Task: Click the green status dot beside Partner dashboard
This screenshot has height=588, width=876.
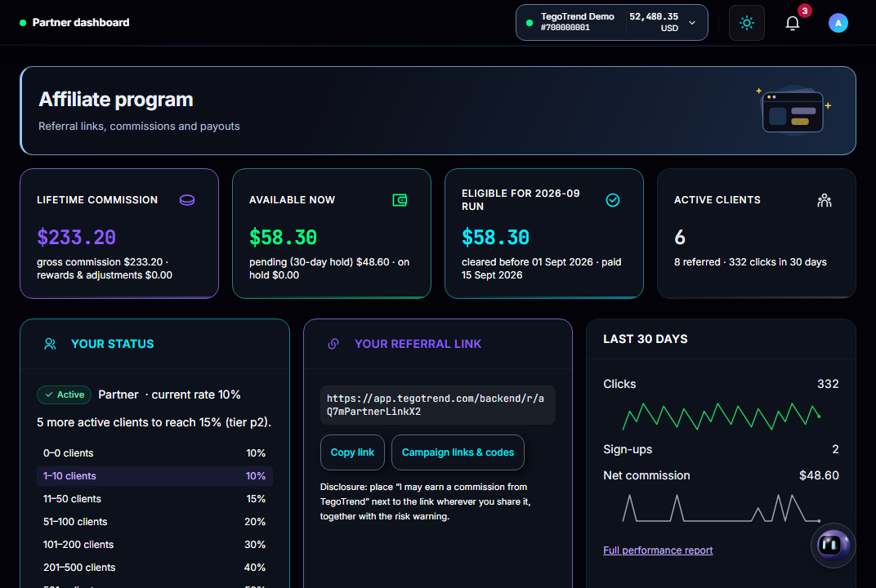Action: click(23, 23)
